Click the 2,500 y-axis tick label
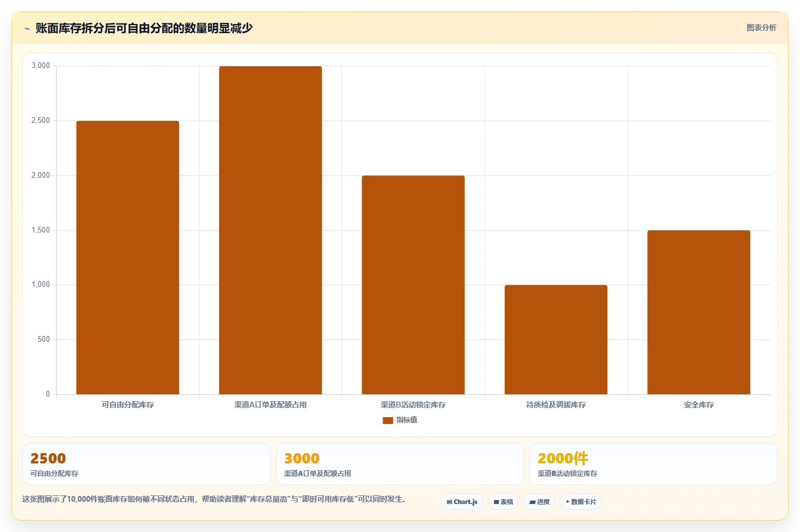 (41, 121)
